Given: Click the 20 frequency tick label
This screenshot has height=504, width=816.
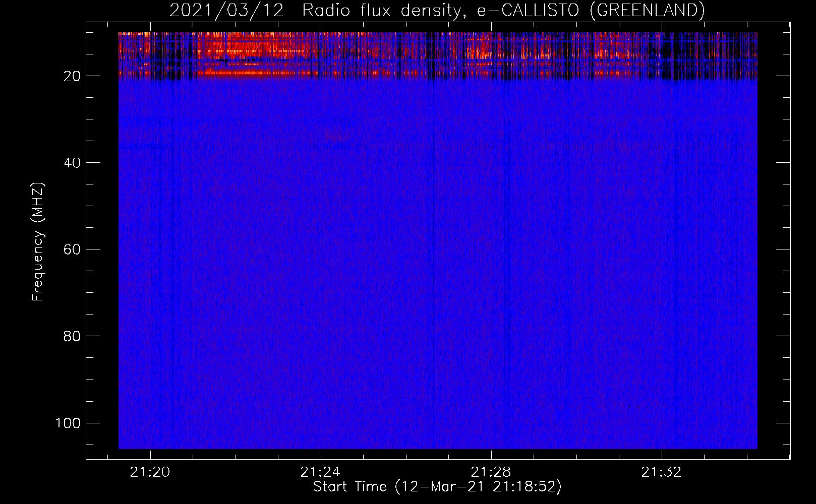Looking at the screenshot, I should [x=72, y=76].
